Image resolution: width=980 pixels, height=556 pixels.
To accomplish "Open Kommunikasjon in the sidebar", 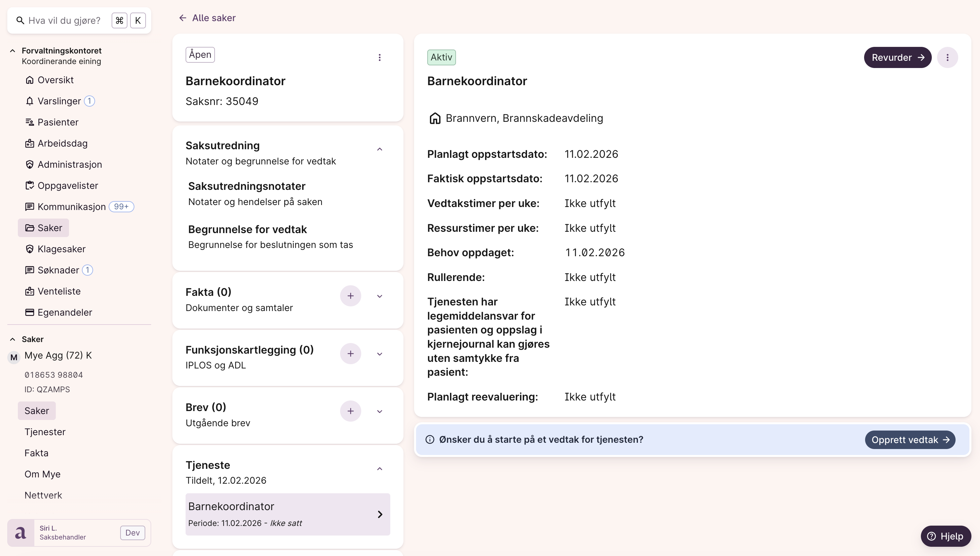I will tap(71, 207).
